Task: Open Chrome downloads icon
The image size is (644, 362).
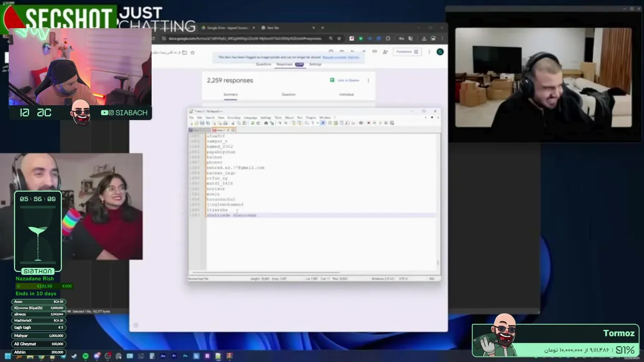Action: 424,38
